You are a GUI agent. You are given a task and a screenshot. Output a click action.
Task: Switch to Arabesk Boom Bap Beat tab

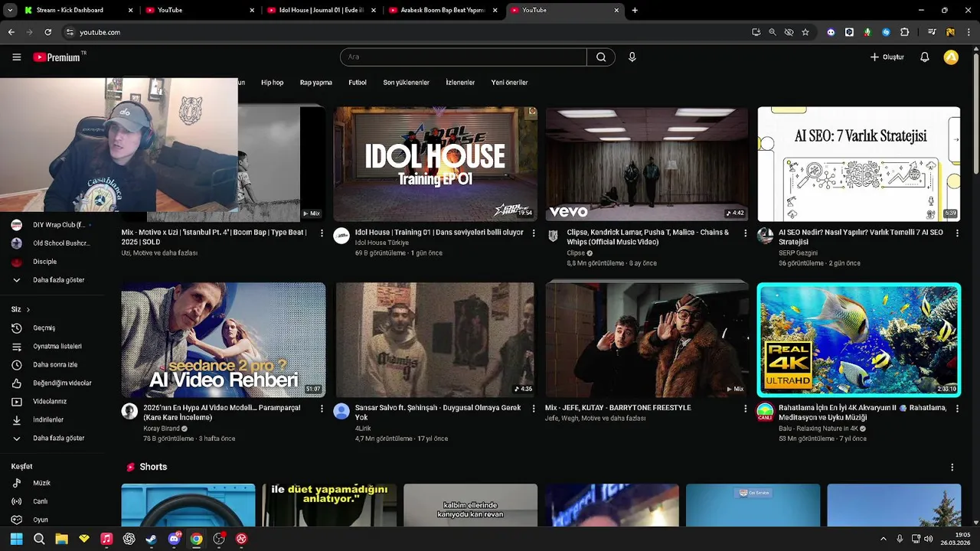[x=443, y=10]
